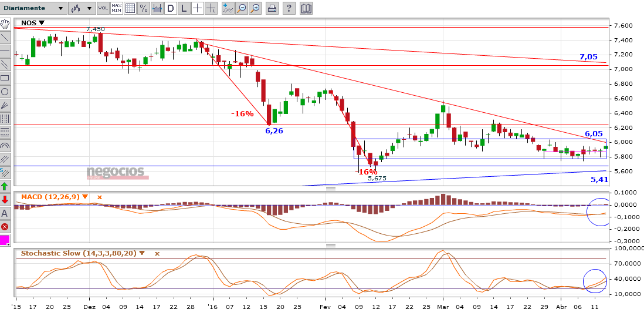Click the 5,41 support label
The height and width of the screenshot is (309, 644).
tap(599, 179)
